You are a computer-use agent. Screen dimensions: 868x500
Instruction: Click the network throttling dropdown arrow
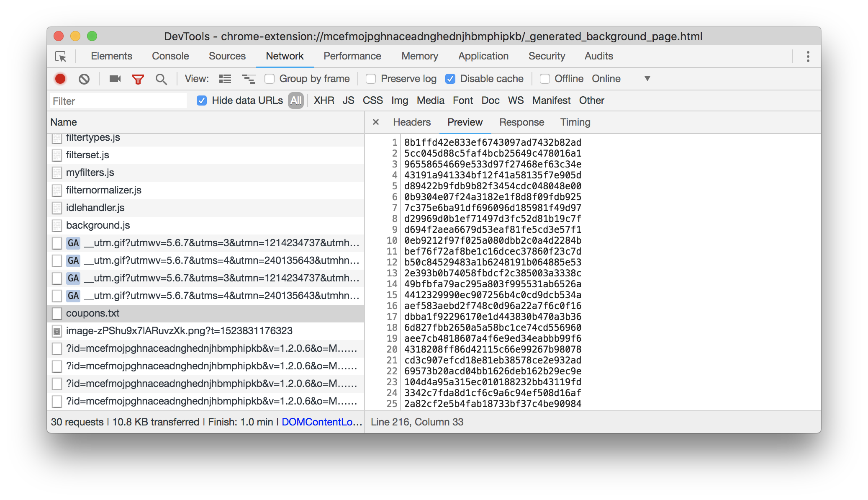(647, 79)
